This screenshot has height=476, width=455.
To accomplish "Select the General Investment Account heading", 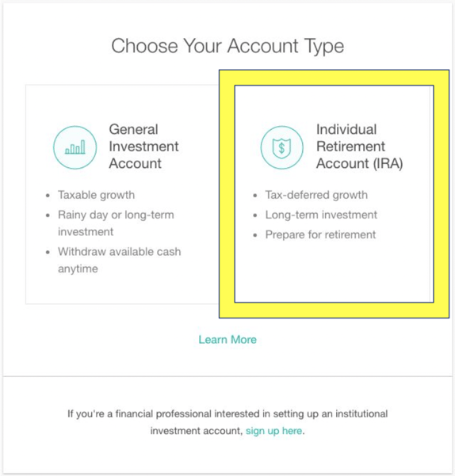I will point(143,147).
